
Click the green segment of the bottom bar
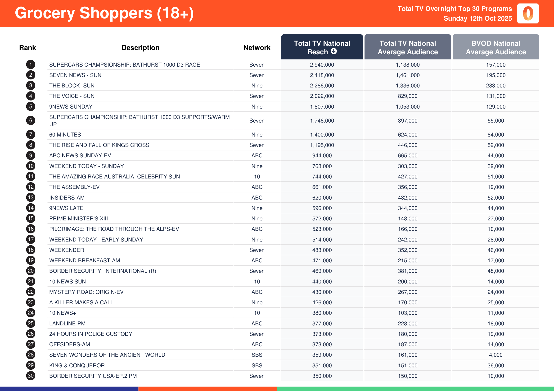(415, 389)
